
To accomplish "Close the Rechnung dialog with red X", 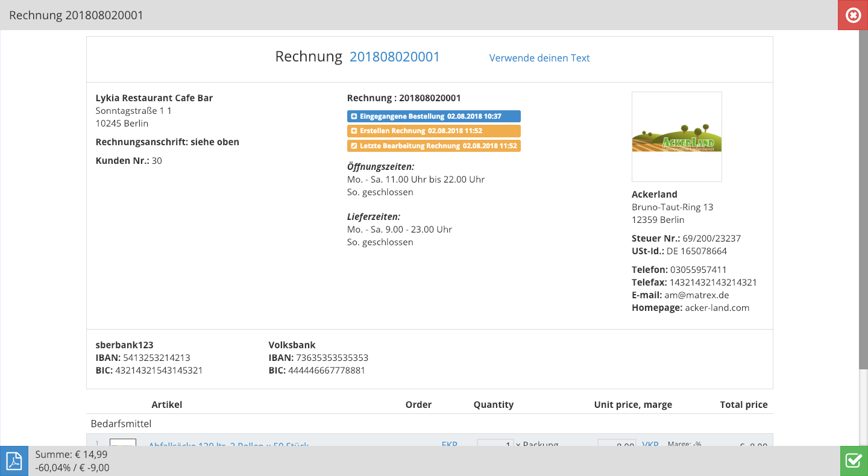I will coord(853,15).
